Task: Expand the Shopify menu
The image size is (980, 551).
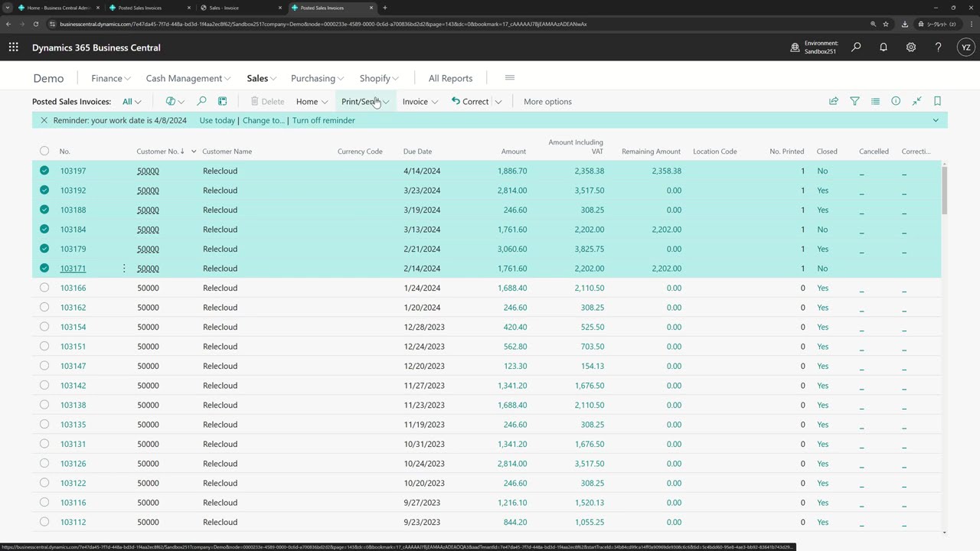Action: [380, 78]
